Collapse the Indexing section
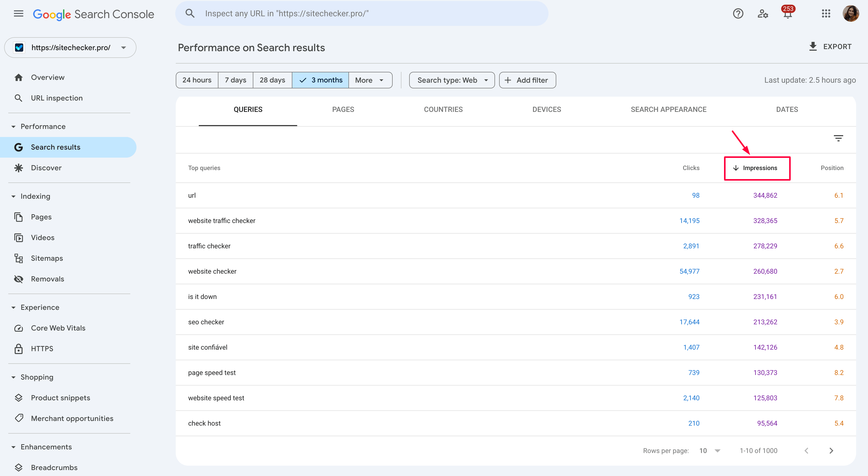868x476 pixels. (13, 196)
